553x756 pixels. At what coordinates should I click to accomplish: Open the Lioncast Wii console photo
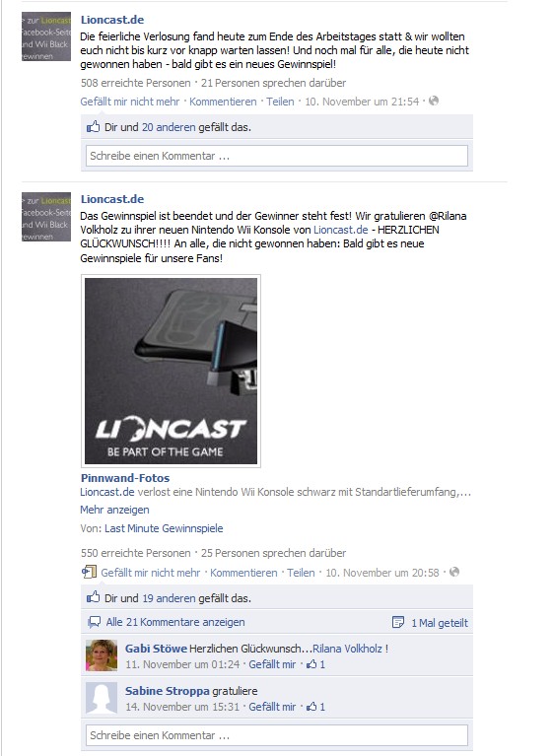coord(171,371)
